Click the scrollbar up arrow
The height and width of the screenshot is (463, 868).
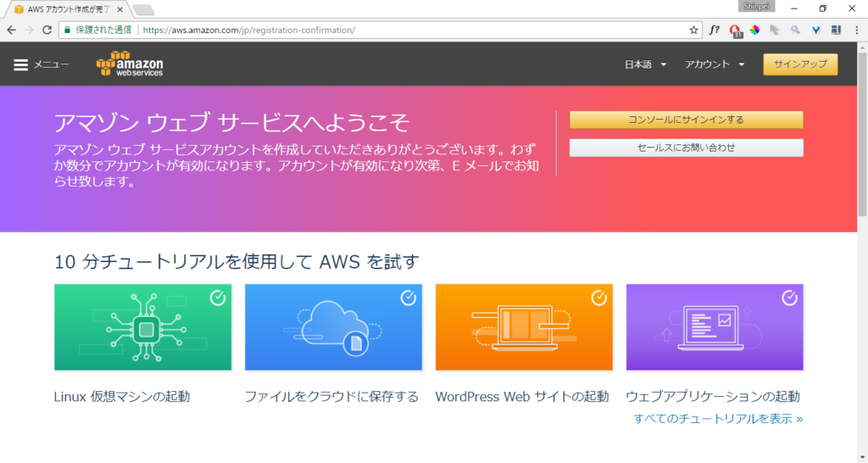coord(862,47)
